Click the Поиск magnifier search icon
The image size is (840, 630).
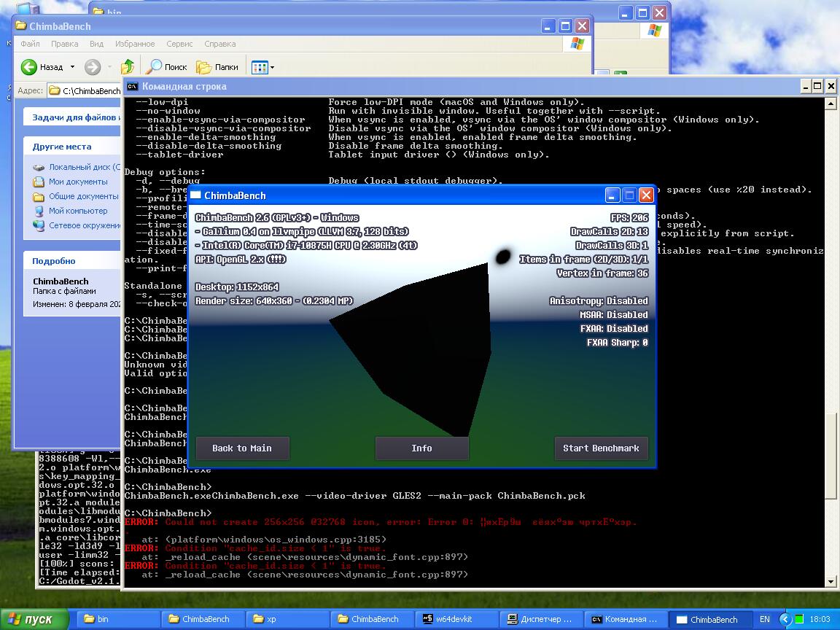(155, 67)
